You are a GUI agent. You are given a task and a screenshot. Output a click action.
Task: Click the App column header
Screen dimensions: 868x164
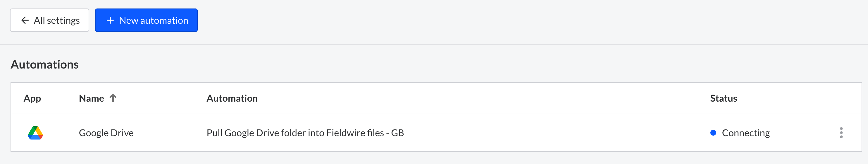32,98
